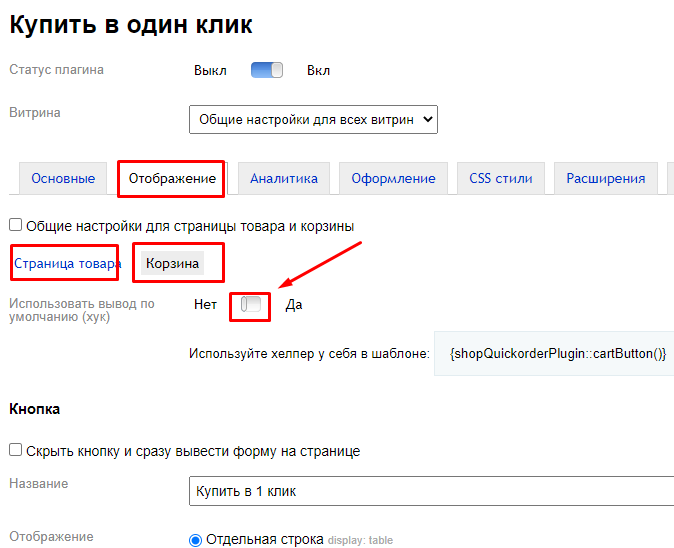Open the CSS стили tab
Viewport: 674px width, 548px height.
(501, 179)
